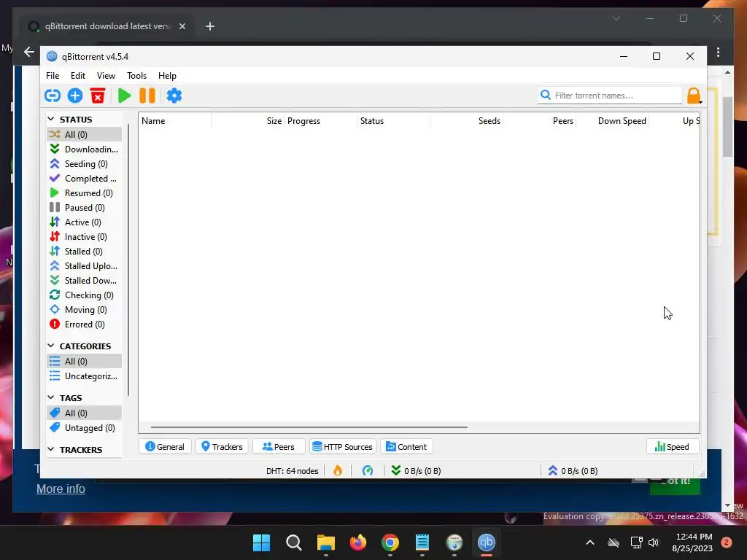Viewport: 747px width, 560px height.
Task: Open the Help menu
Action: click(x=167, y=76)
